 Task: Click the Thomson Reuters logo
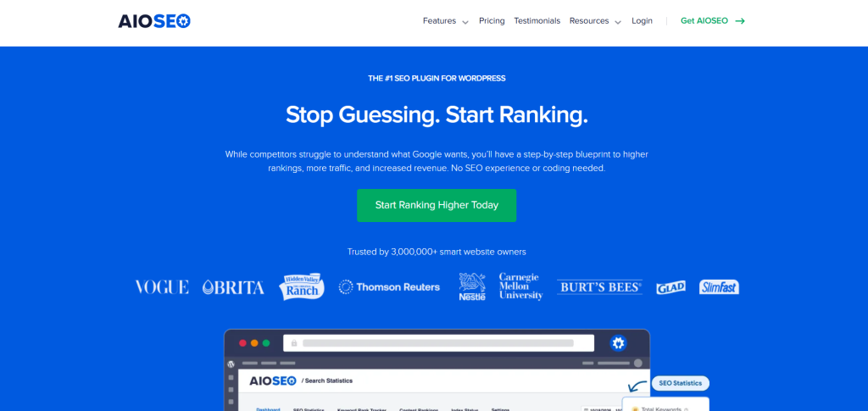point(389,287)
